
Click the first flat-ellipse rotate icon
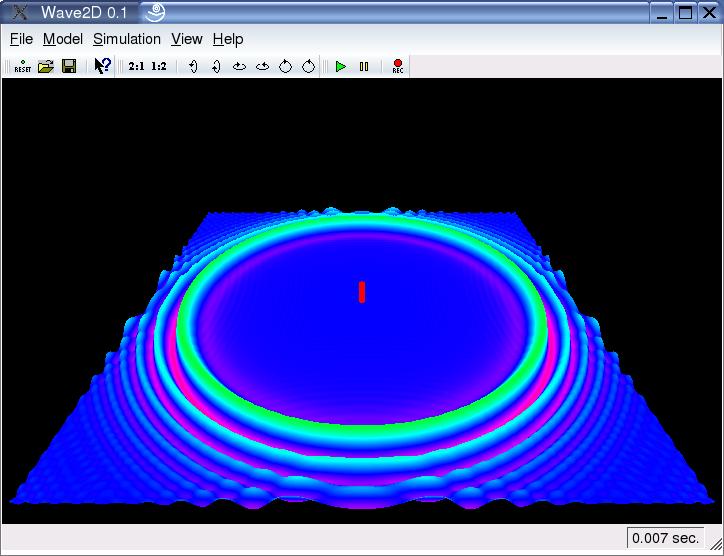click(239, 66)
